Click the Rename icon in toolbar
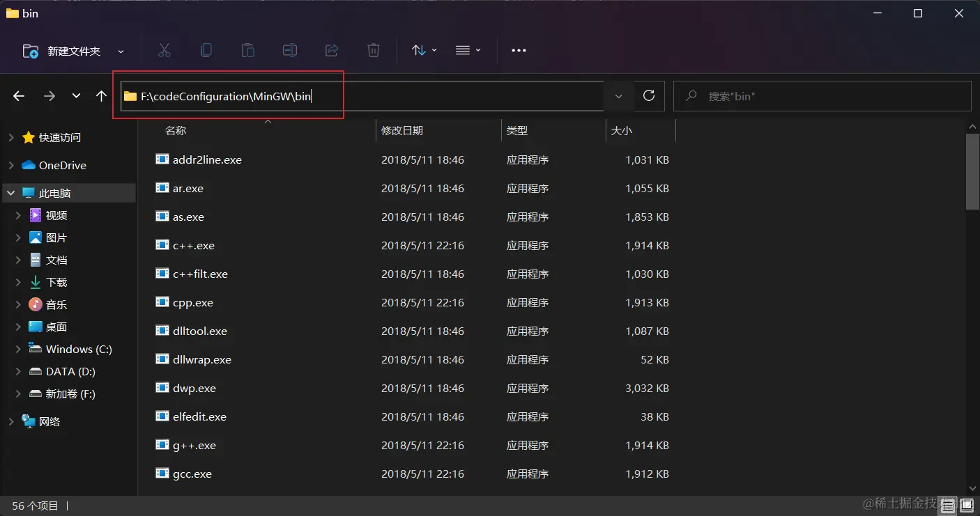The height and width of the screenshot is (516, 980). [x=290, y=50]
